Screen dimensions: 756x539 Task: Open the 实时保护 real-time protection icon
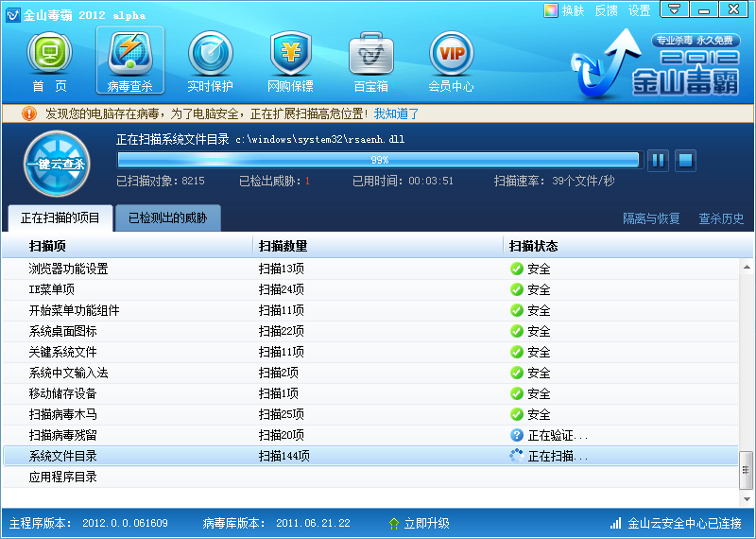(x=210, y=61)
